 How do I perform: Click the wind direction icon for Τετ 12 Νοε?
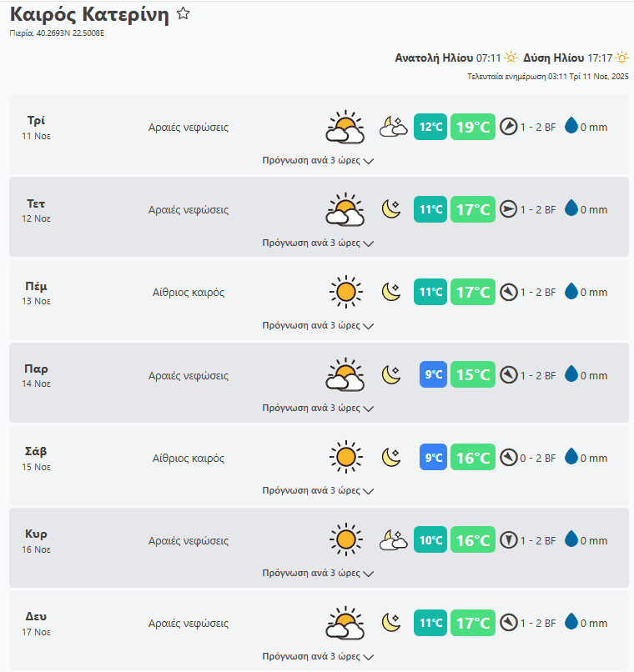(509, 209)
